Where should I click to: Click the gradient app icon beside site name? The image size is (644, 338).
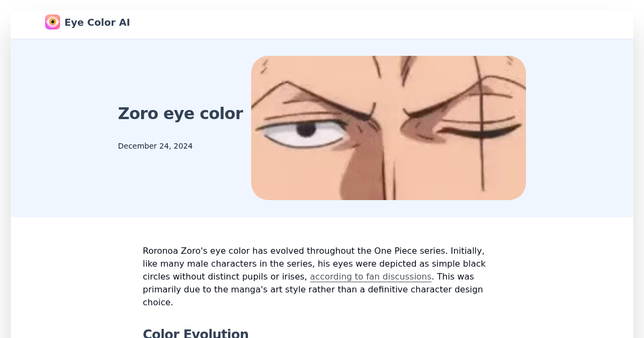pyautogui.click(x=52, y=22)
